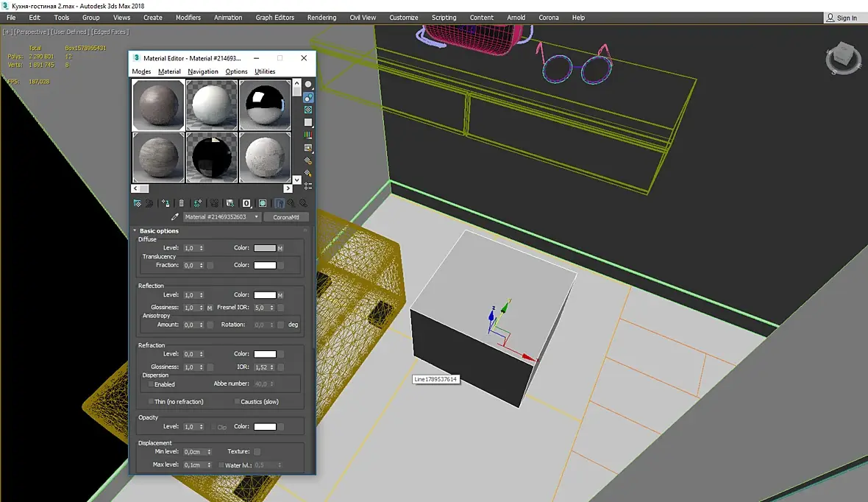This screenshot has width=868, height=502.
Task: Pick material from object with eyedropper
Action: click(175, 217)
